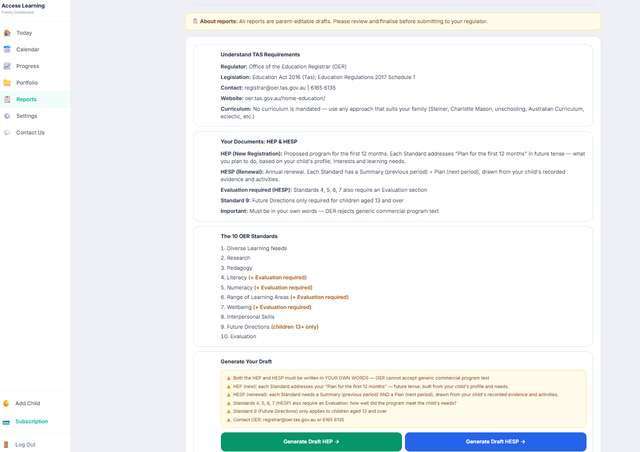This screenshot has height=452, width=640.
Task: Click the Reports clipboard icon
Action: pos(7,99)
